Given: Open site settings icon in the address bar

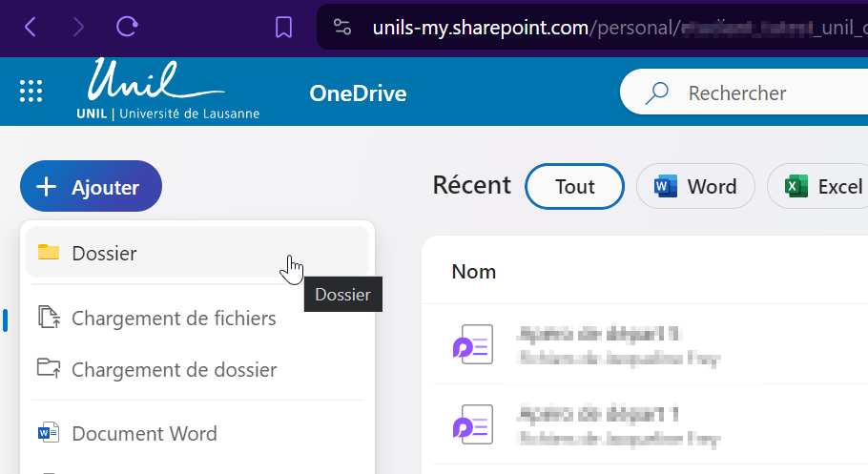Looking at the screenshot, I should [343, 28].
